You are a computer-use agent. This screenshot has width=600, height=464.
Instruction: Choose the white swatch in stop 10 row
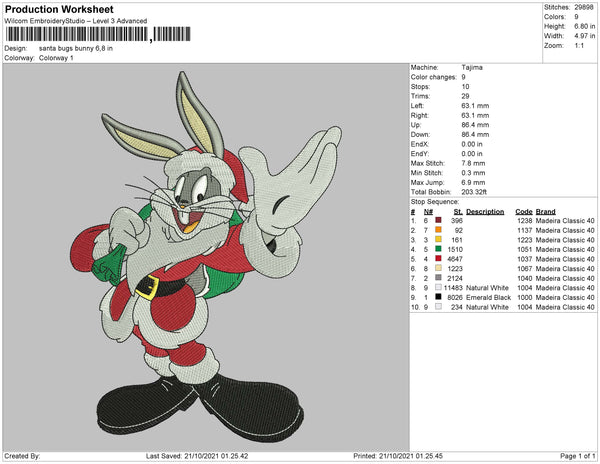[438, 306]
